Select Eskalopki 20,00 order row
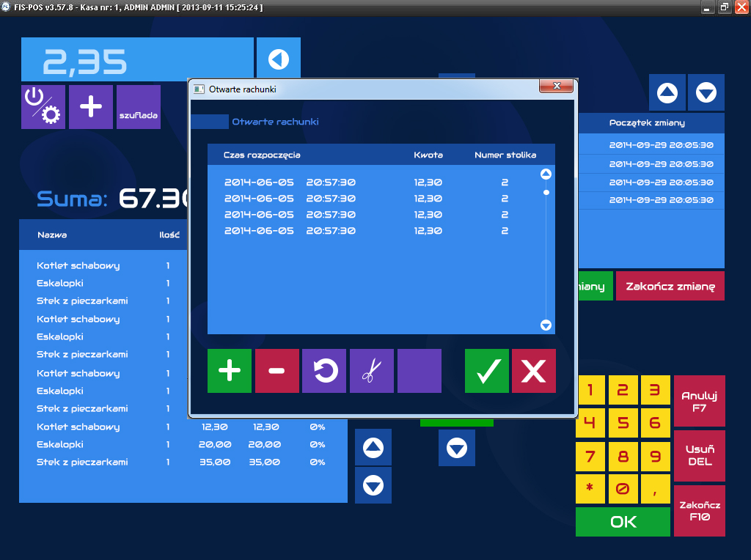The image size is (751, 560). point(182,445)
